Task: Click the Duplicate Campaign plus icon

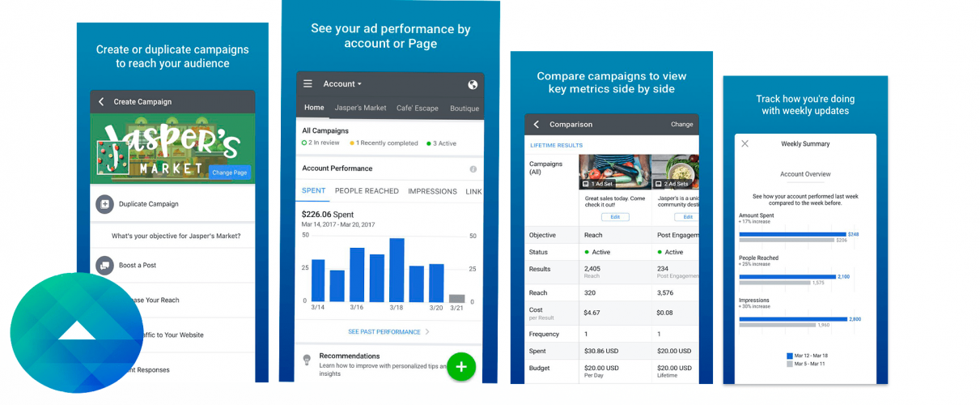Action: tap(104, 204)
